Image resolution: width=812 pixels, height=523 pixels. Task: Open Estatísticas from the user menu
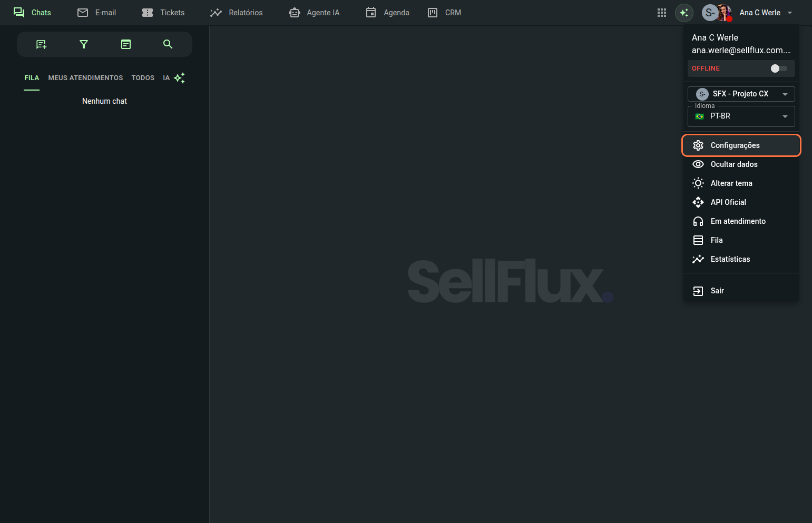pyautogui.click(x=730, y=259)
